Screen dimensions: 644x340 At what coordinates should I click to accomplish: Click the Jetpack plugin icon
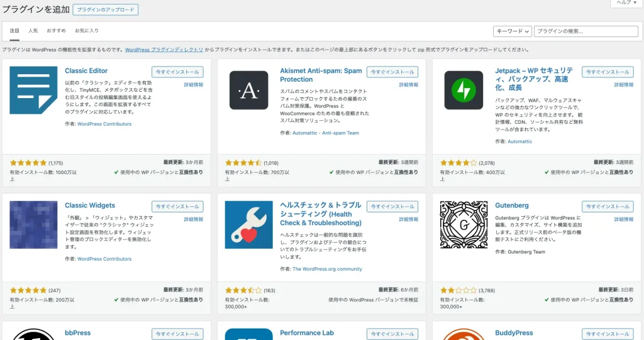pos(464,90)
